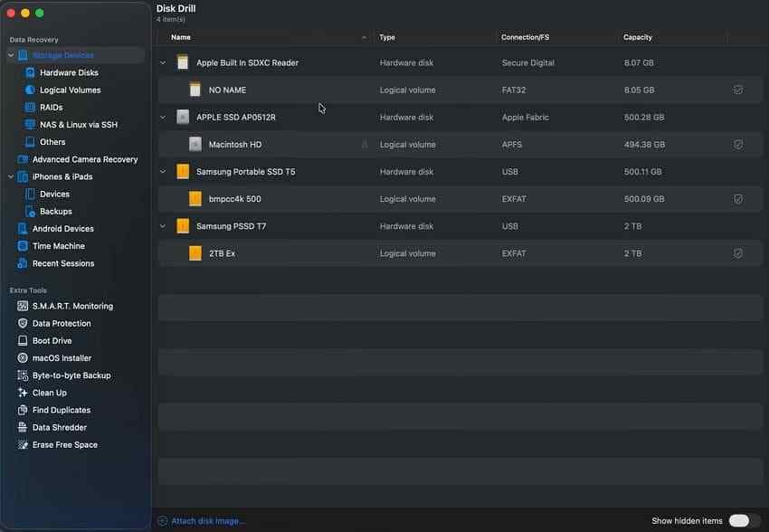Open Devices under iPhones & iPads
769x532 pixels.
point(54,194)
